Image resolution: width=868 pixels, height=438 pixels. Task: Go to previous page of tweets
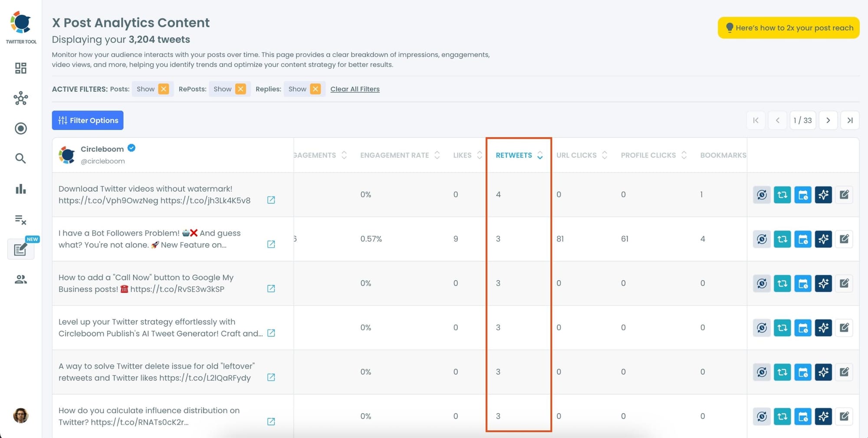click(x=777, y=120)
